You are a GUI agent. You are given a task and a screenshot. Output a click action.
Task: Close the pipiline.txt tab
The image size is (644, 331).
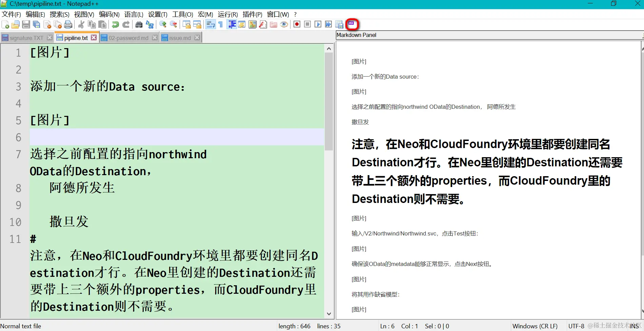click(x=94, y=38)
